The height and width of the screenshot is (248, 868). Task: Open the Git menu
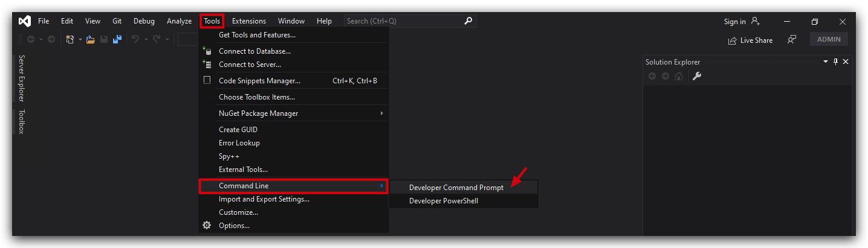[x=117, y=21]
